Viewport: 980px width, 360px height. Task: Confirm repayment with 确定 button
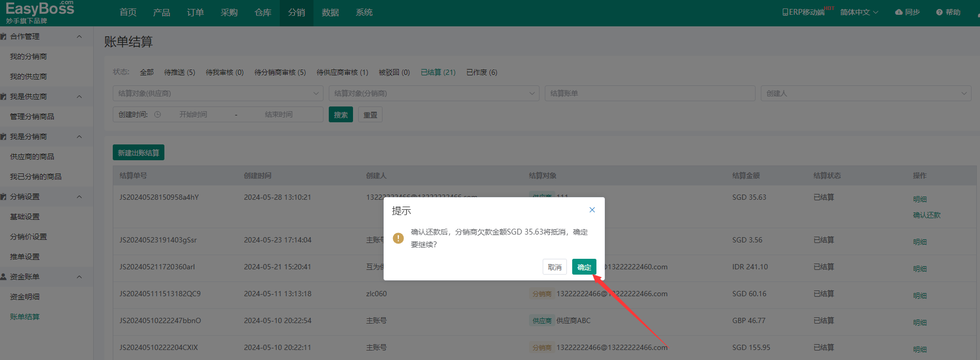point(584,267)
